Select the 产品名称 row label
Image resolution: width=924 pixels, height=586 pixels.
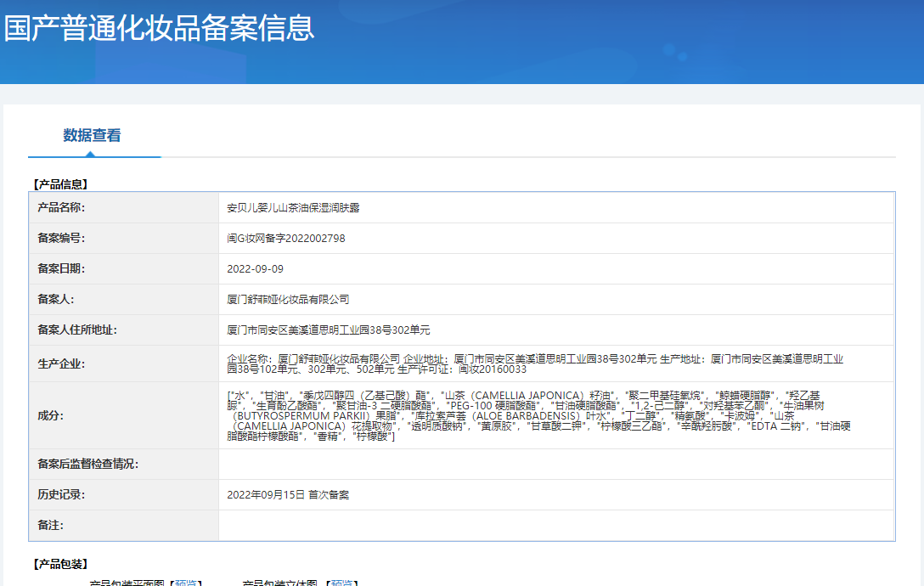61,207
